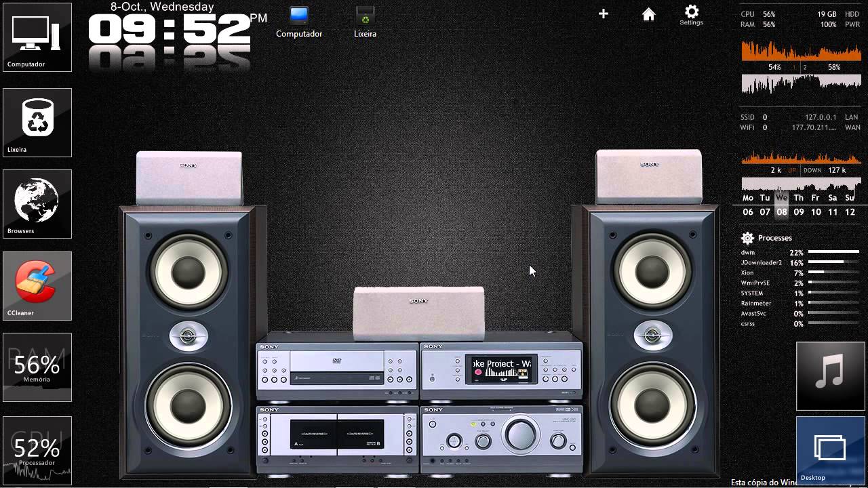This screenshot has height=488, width=868.
Task: Click the red record icon in the player display
Action: pyautogui.click(x=478, y=373)
